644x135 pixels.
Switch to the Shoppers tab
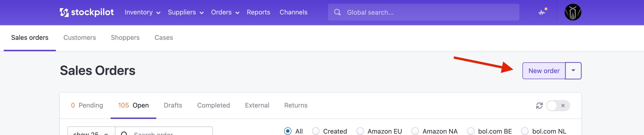(125, 38)
